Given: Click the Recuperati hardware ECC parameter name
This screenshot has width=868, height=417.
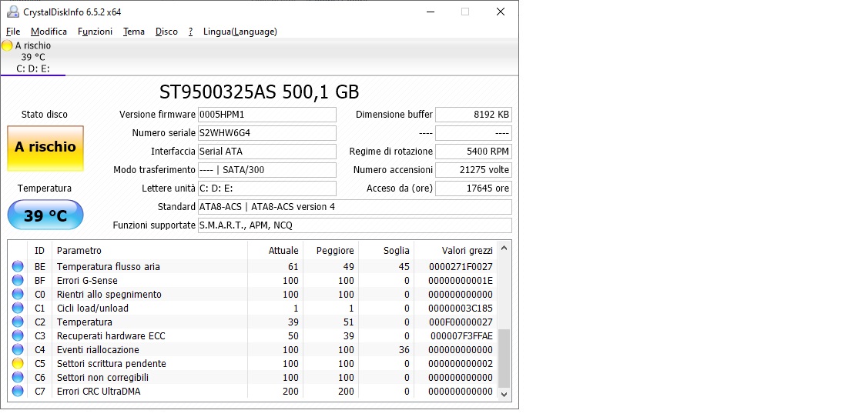Looking at the screenshot, I should (111, 335).
